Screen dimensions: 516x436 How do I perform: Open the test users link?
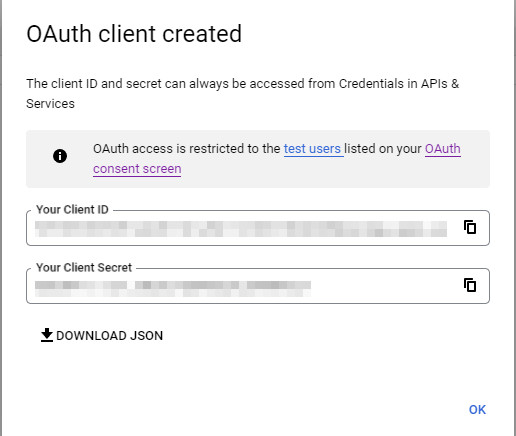pyautogui.click(x=312, y=149)
